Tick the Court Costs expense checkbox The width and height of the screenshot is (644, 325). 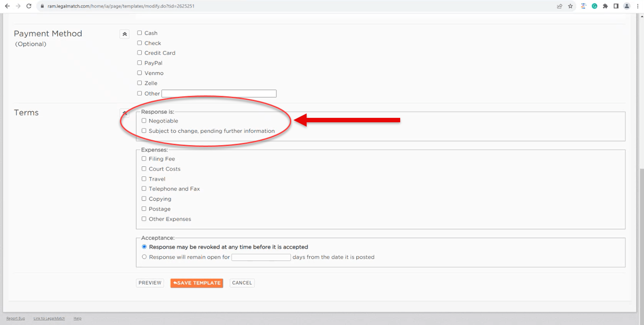[144, 169]
